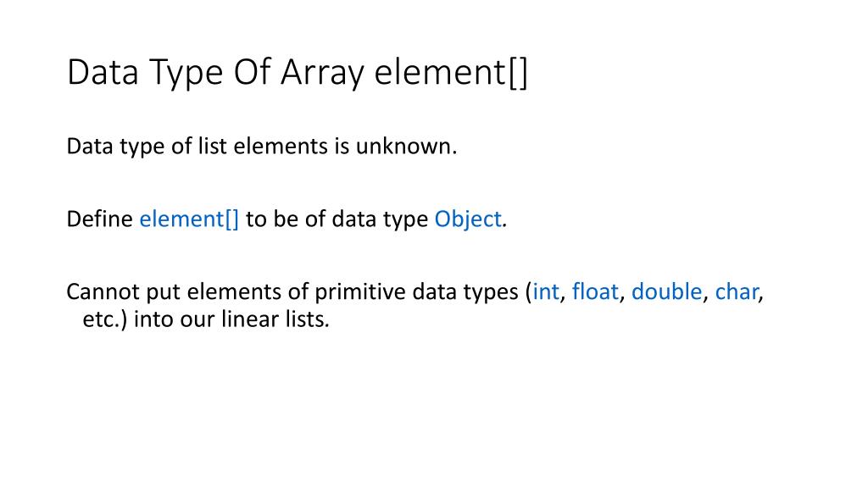Click the word 'Cannot' starting the third paragraph
868x488 pixels.
tap(103, 291)
